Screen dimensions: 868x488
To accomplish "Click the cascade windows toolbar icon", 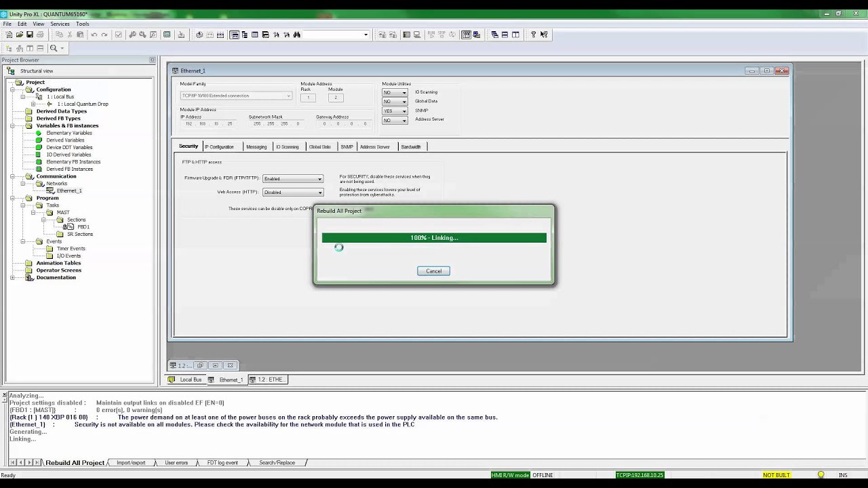I will (x=494, y=35).
